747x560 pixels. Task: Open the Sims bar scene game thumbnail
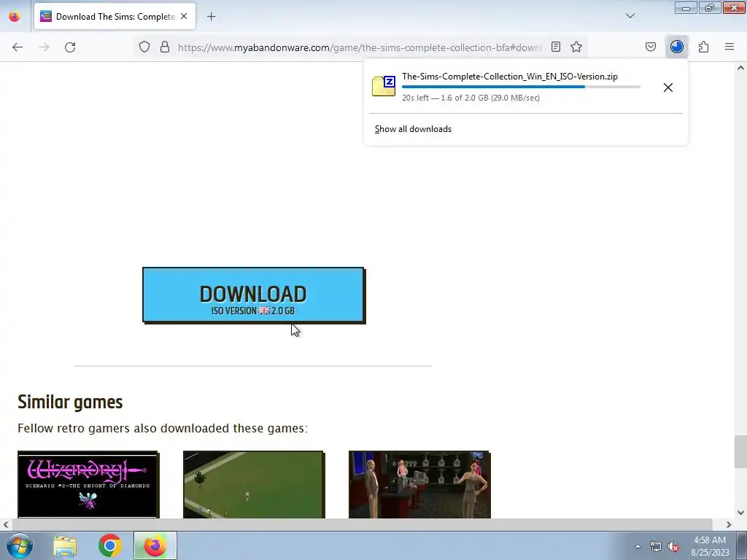point(419,484)
